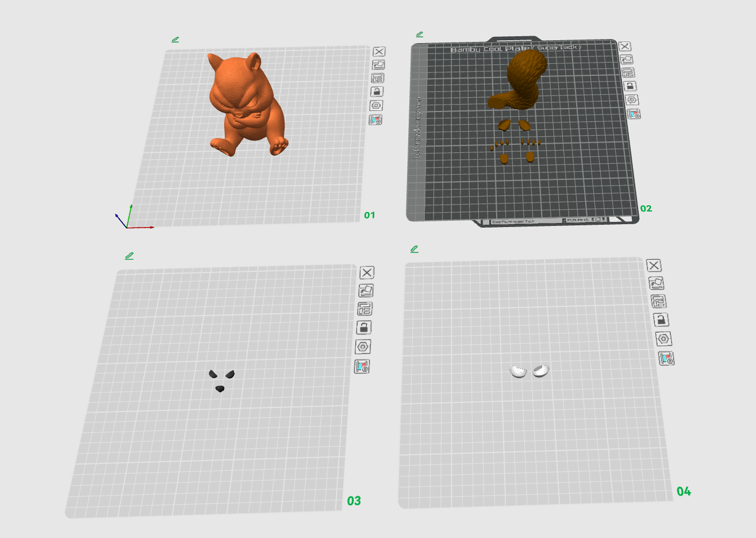Remove plate 04 with its X icon

click(x=654, y=266)
